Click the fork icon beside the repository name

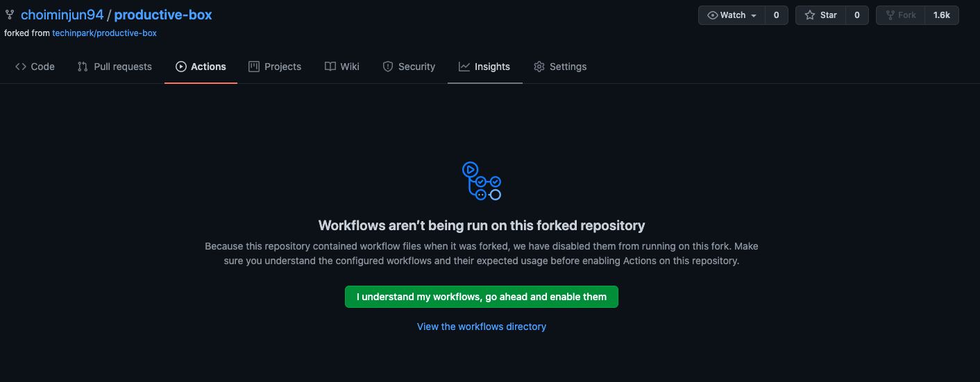coord(10,15)
